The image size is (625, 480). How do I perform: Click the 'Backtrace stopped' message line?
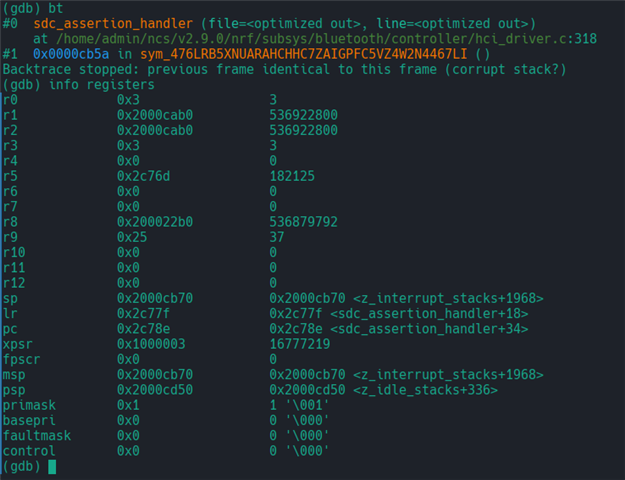click(284, 69)
